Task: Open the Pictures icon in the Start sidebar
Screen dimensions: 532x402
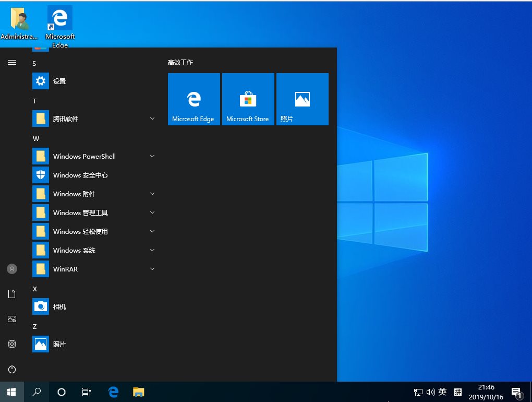Action: coord(11,319)
